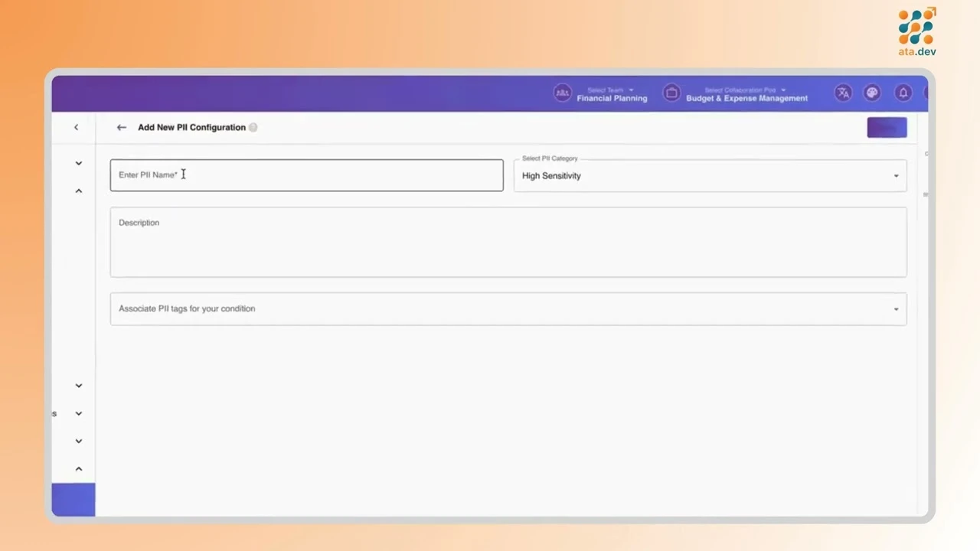980x551 pixels.
Task: Click the Budget & Expense Management briefcase icon
Action: (x=671, y=93)
